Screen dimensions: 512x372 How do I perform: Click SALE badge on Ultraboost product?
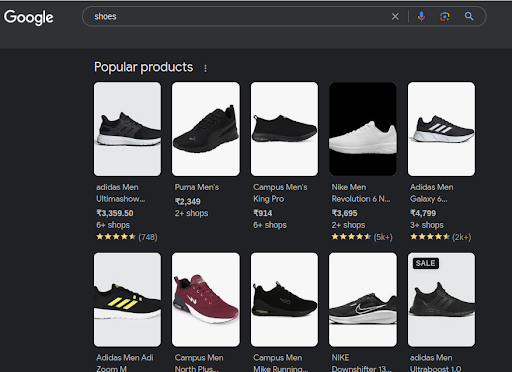click(425, 263)
